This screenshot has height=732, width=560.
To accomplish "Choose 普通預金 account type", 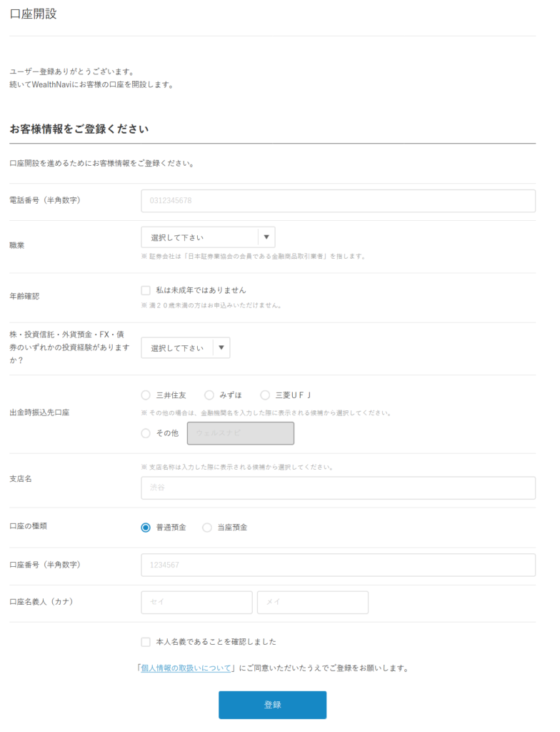I will point(146,528).
